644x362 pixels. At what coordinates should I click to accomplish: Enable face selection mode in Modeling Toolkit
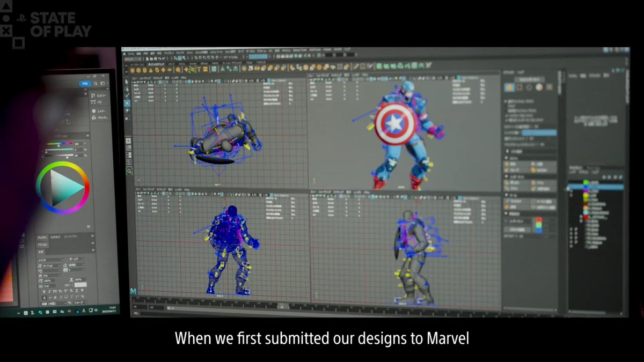(539, 87)
